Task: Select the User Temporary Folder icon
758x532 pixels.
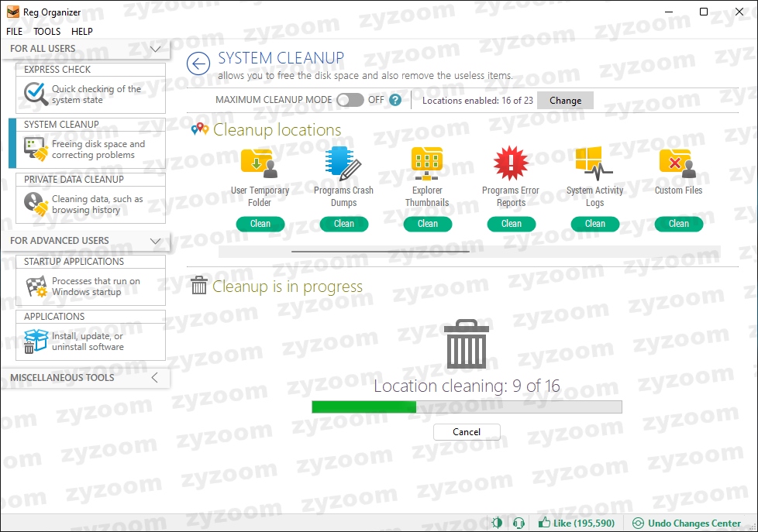Action: tap(260, 163)
